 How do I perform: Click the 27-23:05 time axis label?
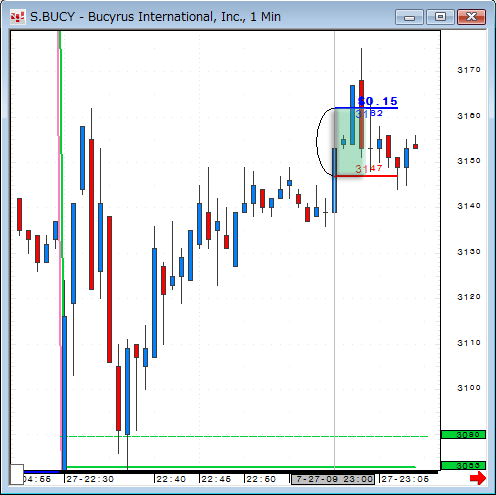coord(405,479)
